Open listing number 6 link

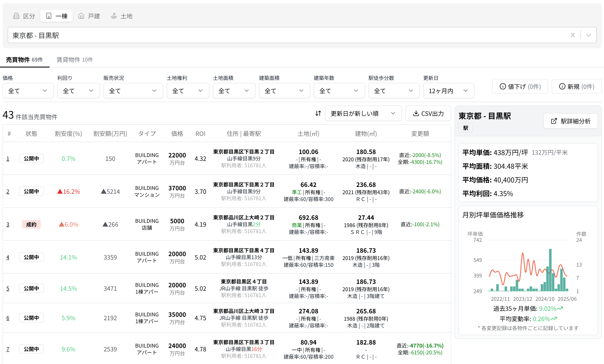[x=8, y=318]
